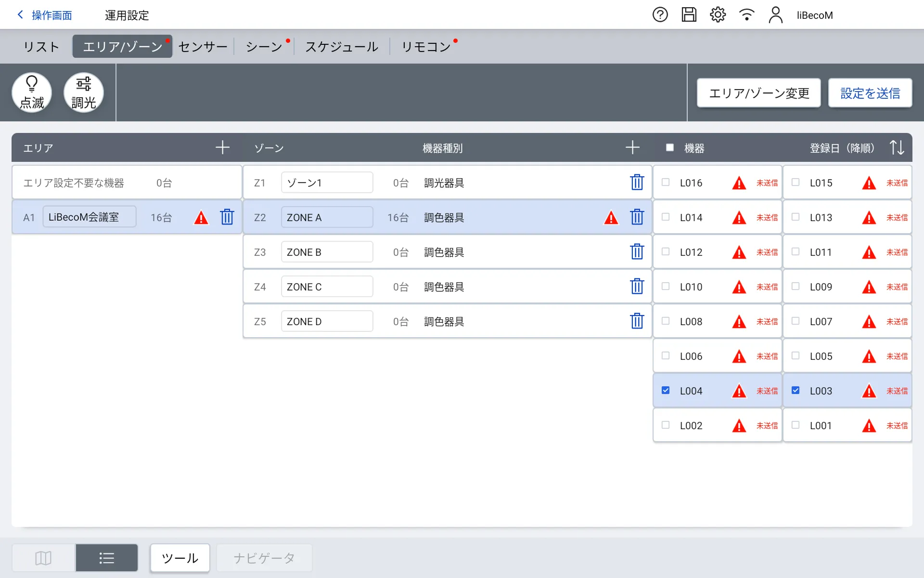Check the L016 device checkbox
This screenshot has width=924, height=578.
point(666,182)
